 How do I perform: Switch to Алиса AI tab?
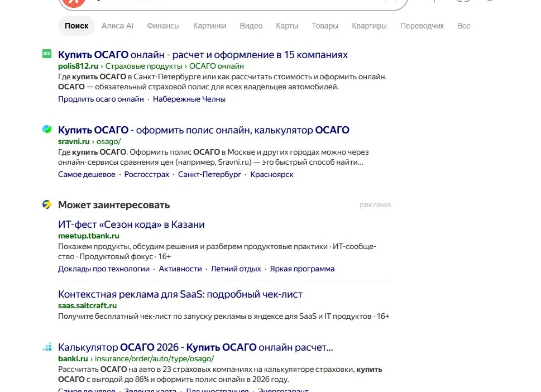coord(117,26)
